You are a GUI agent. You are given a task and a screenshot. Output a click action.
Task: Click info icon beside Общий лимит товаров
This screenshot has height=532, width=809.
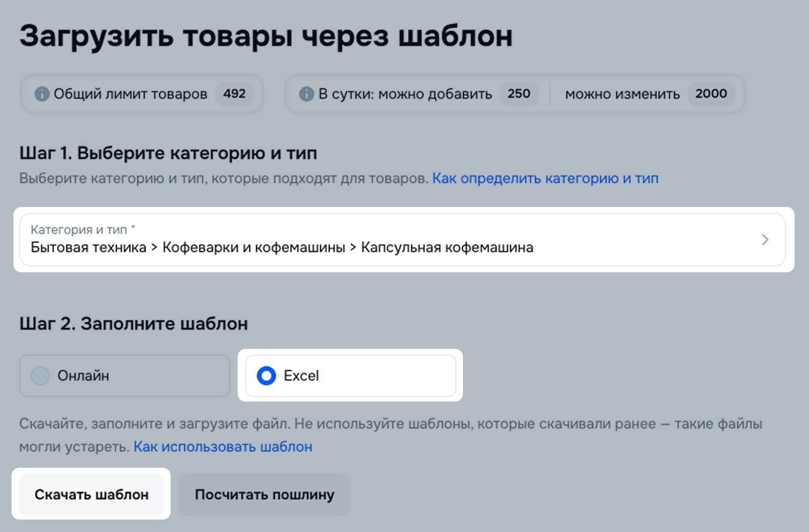pos(42,94)
